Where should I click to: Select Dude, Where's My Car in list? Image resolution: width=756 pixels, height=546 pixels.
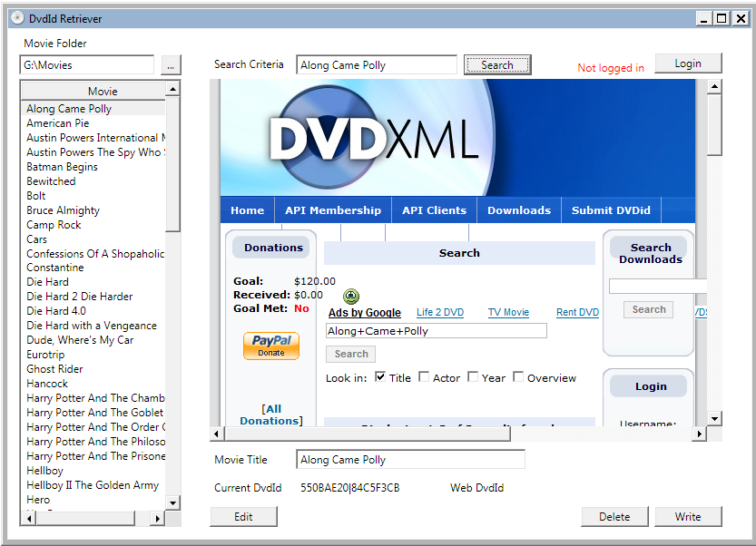[x=93, y=340]
